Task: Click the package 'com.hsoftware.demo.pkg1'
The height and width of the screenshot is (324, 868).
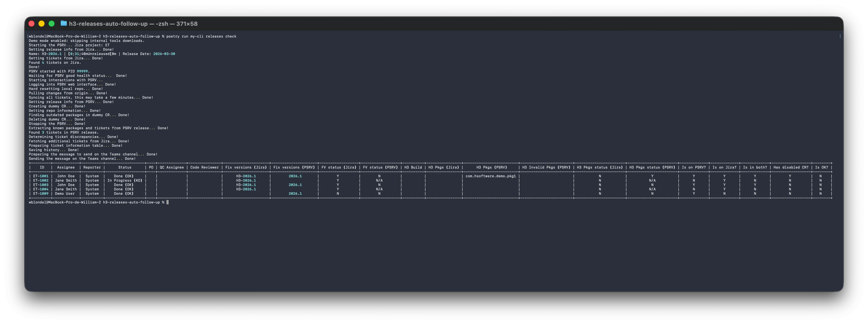Action: (x=491, y=176)
